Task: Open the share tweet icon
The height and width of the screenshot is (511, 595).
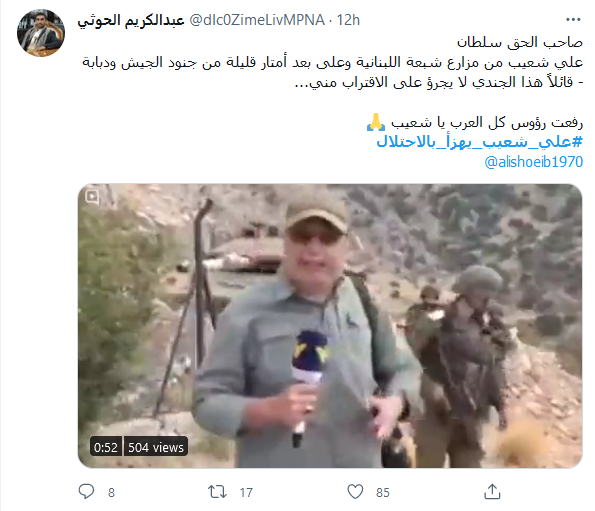Action: point(492,492)
